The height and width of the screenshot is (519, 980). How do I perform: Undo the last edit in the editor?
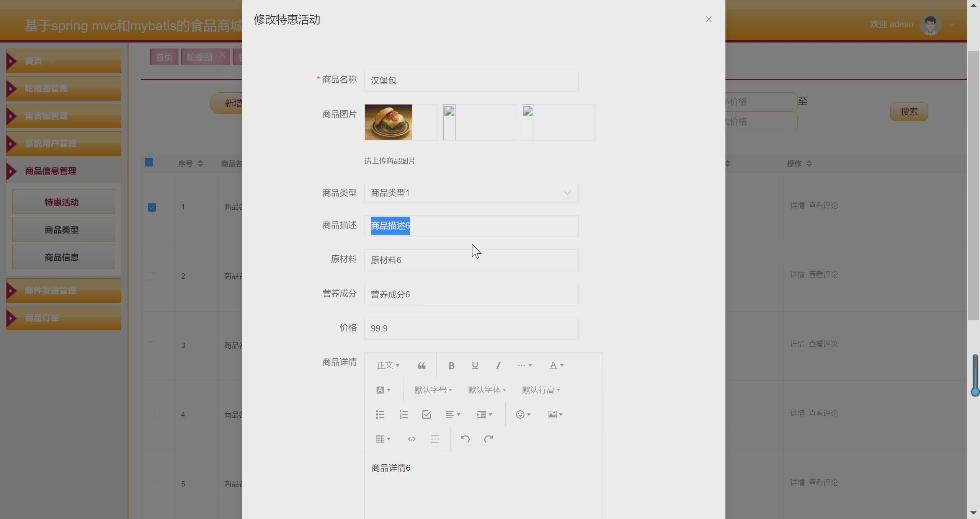click(x=465, y=439)
